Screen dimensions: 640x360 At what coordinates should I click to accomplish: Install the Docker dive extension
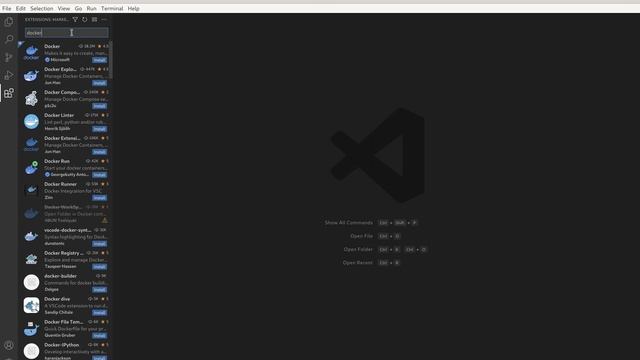99,313
